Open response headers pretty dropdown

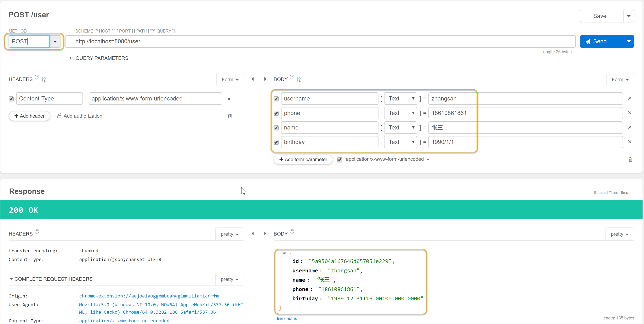(x=229, y=234)
